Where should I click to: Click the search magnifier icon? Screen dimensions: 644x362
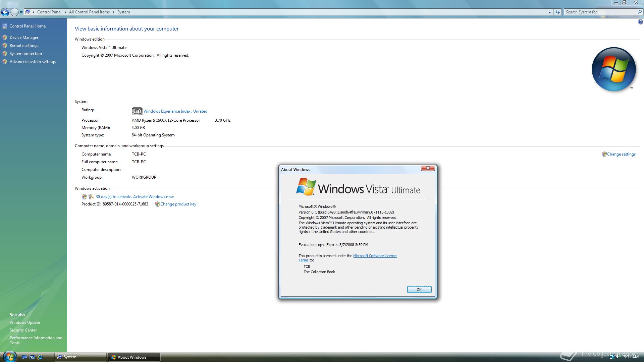click(x=640, y=12)
